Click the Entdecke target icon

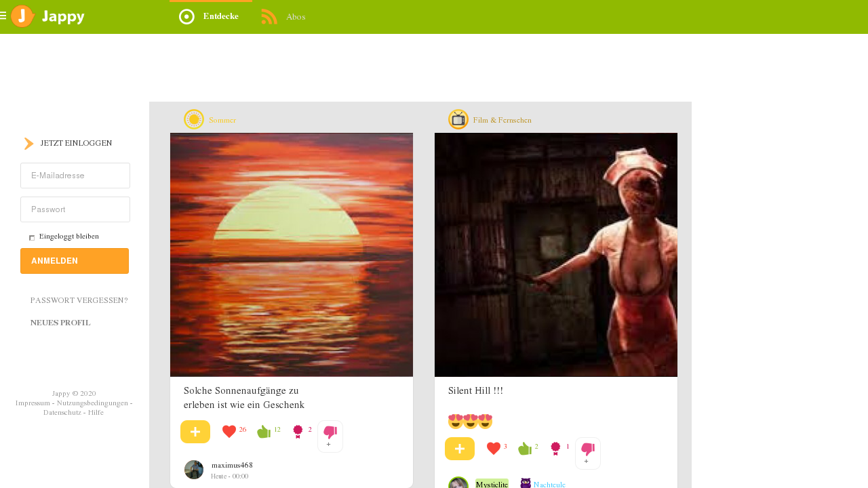[x=186, y=17]
